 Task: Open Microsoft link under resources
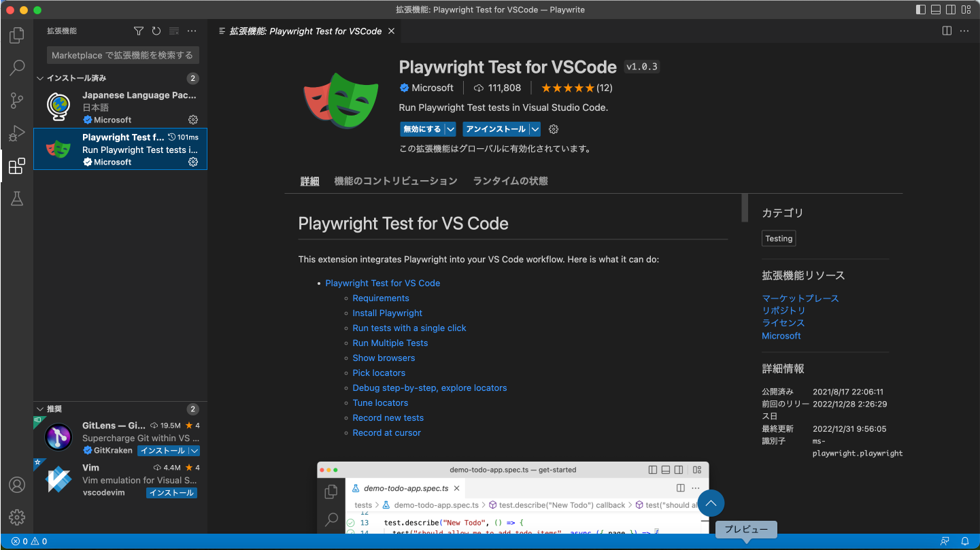point(781,336)
